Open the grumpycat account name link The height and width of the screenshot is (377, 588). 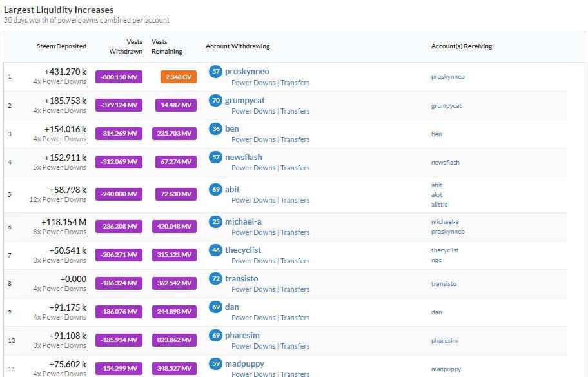245,100
